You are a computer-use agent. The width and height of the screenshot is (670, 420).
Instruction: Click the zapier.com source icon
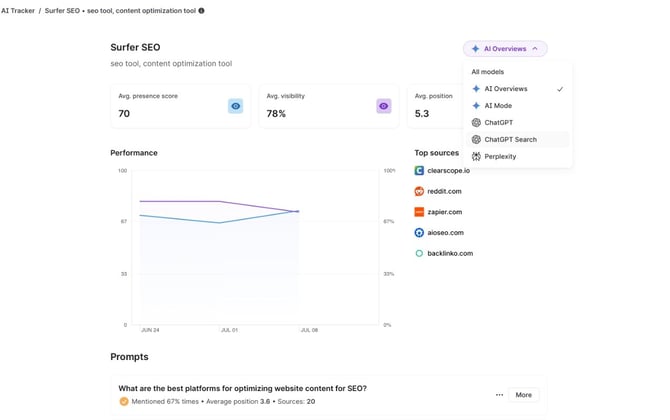420,212
